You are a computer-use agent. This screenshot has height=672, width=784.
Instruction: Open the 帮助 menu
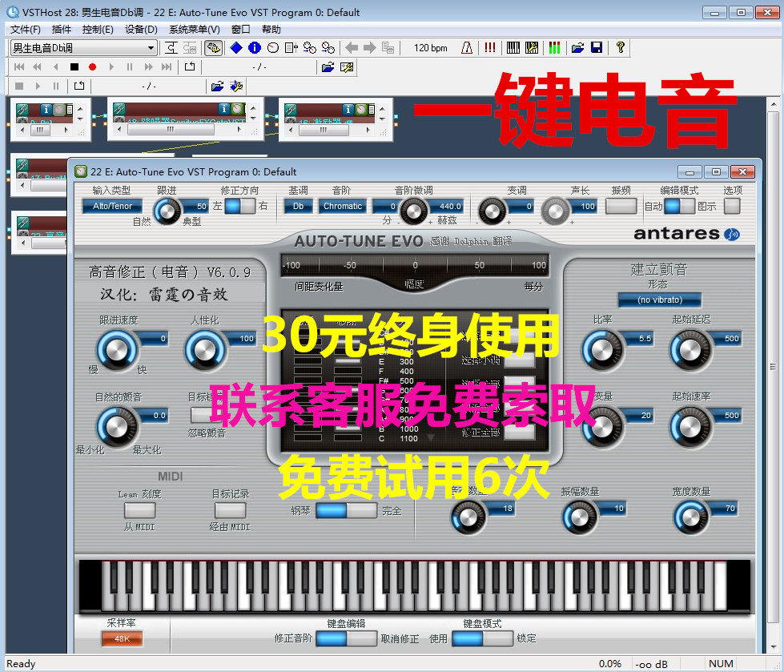coord(271,30)
